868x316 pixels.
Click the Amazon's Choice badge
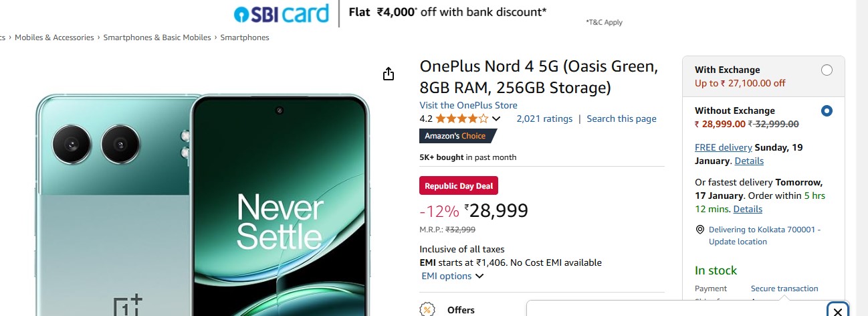(457, 136)
